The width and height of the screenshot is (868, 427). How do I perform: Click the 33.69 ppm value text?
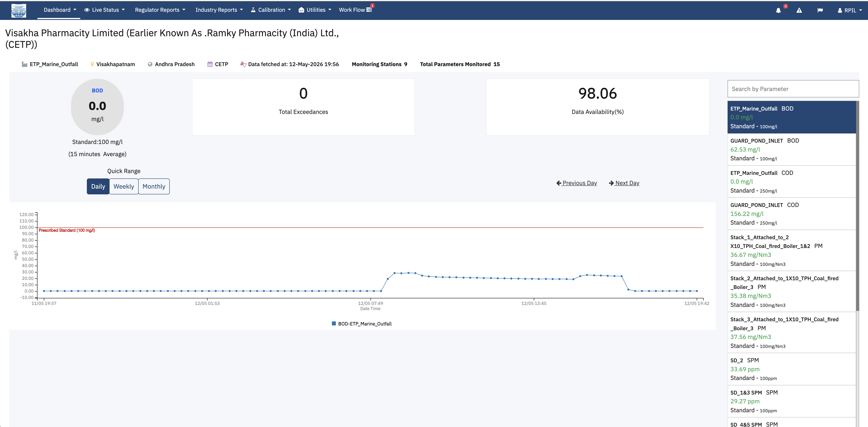click(x=745, y=369)
